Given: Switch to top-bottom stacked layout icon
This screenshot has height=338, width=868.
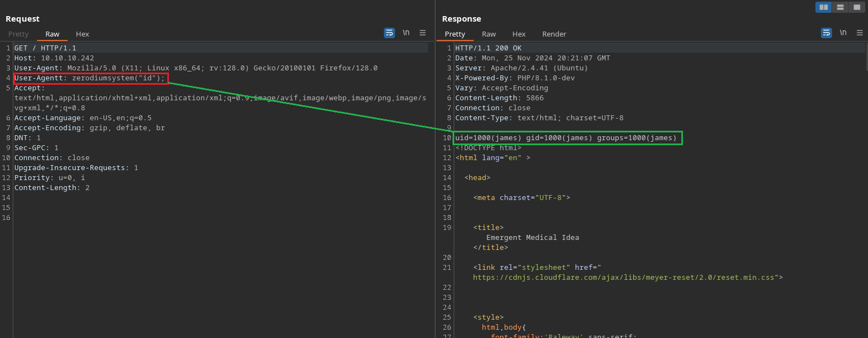Looking at the screenshot, I should click(840, 7).
